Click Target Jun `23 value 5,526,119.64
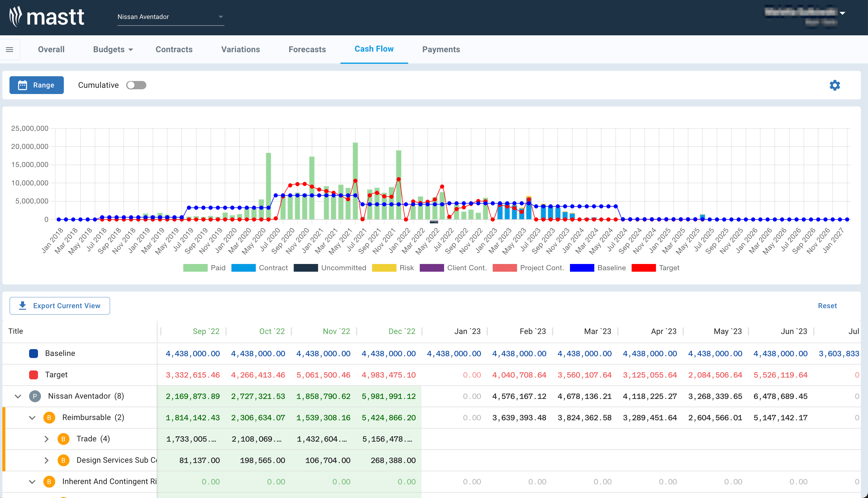This screenshot has width=868, height=498. pyautogui.click(x=780, y=375)
